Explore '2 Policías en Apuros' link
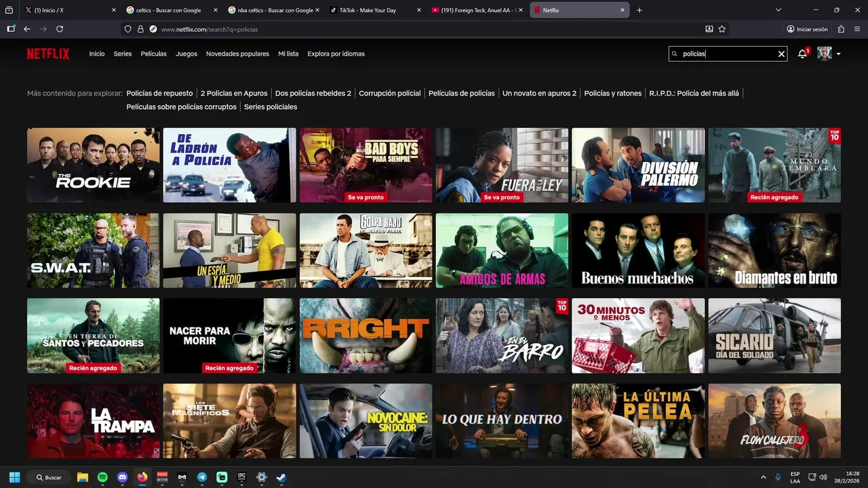 pos(234,94)
